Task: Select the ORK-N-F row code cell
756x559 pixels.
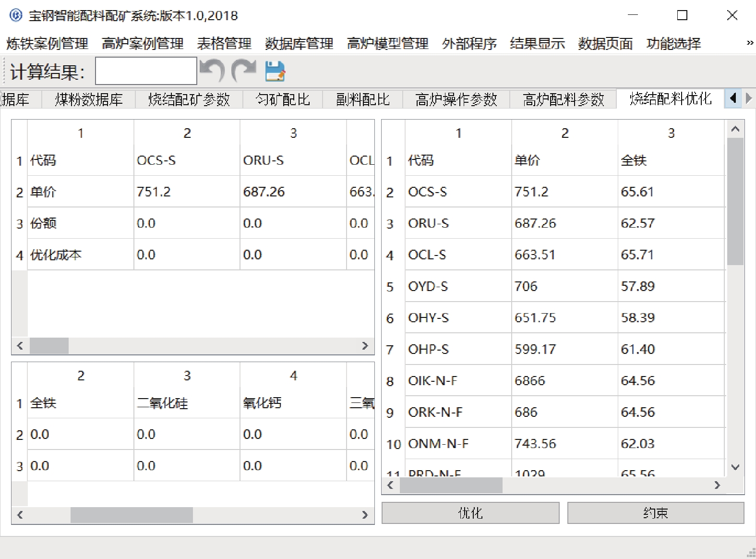Action: (x=458, y=412)
